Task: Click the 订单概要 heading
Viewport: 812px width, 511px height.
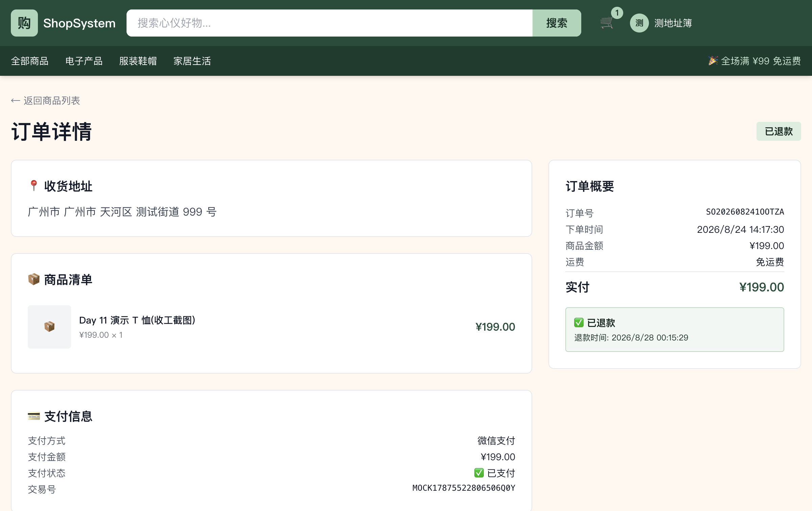Action: click(590, 186)
